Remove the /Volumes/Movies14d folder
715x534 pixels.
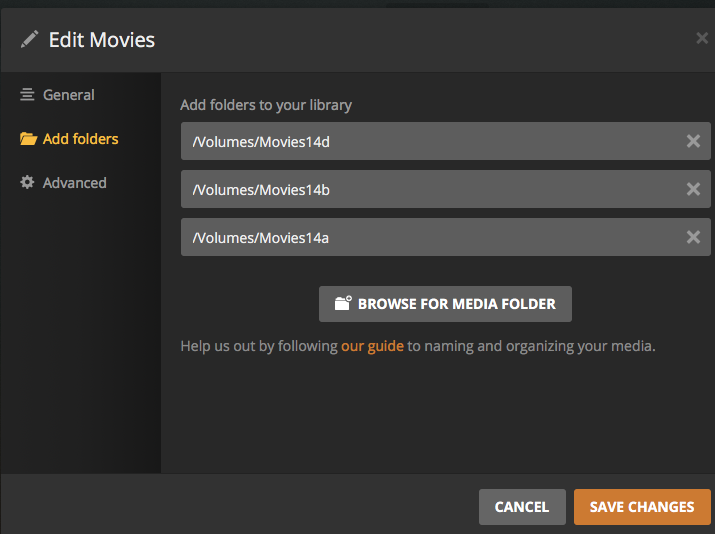693,141
